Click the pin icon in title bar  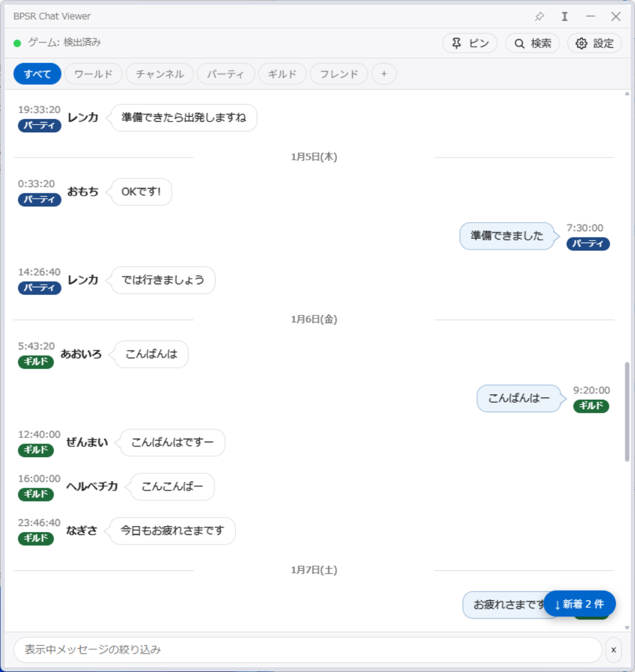[539, 16]
